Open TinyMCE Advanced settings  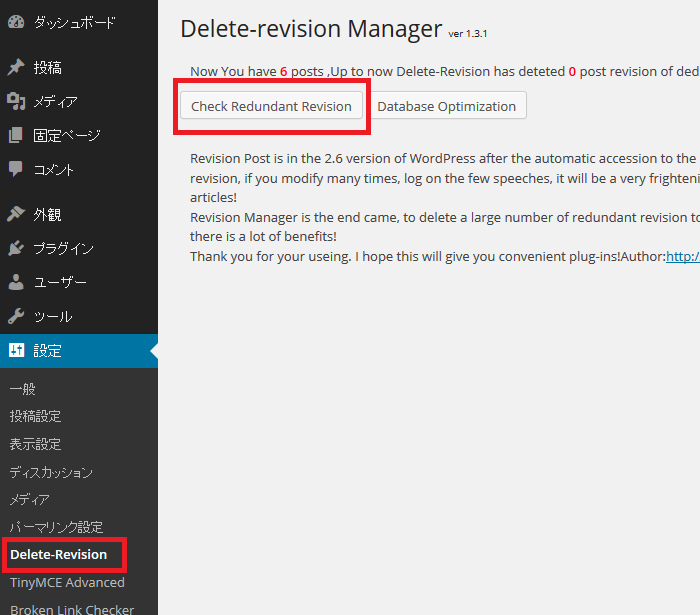(67, 582)
